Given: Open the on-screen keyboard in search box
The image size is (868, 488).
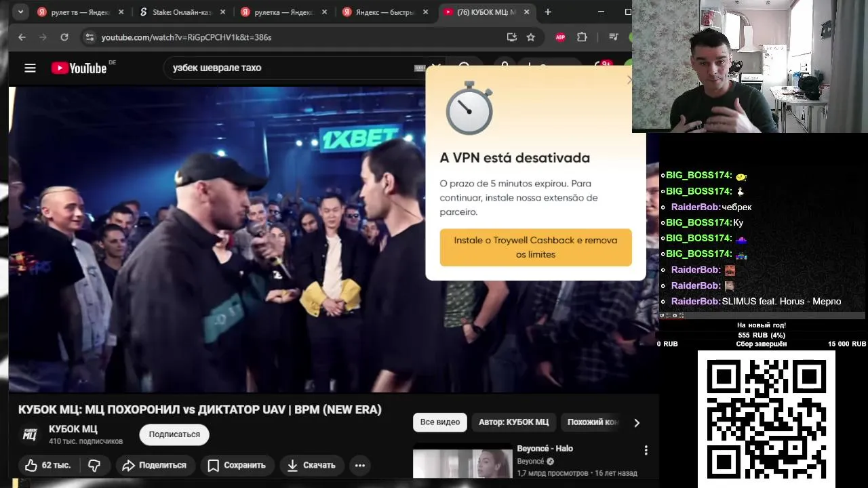Looking at the screenshot, I should coord(419,68).
